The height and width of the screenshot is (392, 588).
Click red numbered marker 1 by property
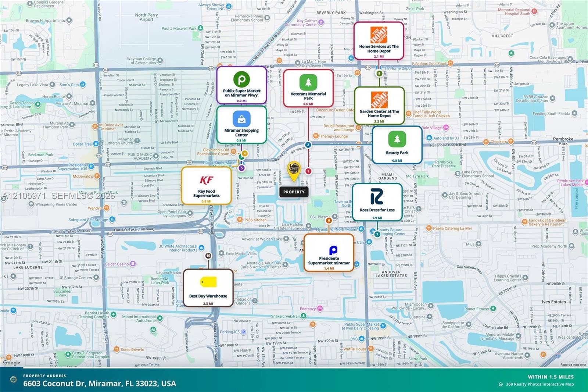click(x=308, y=171)
